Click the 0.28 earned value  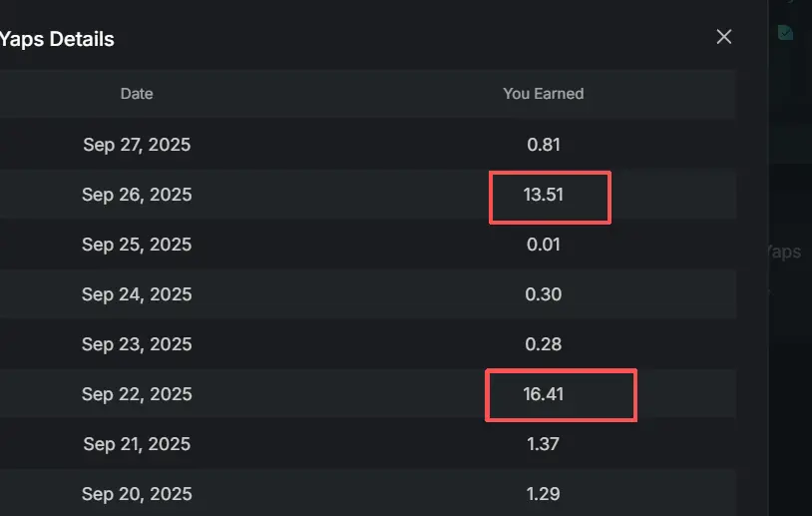pyautogui.click(x=544, y=344)
